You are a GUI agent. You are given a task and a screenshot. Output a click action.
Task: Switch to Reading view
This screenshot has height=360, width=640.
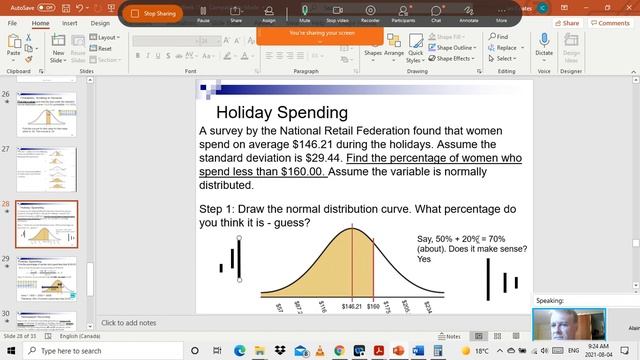(x=516, y=336)
